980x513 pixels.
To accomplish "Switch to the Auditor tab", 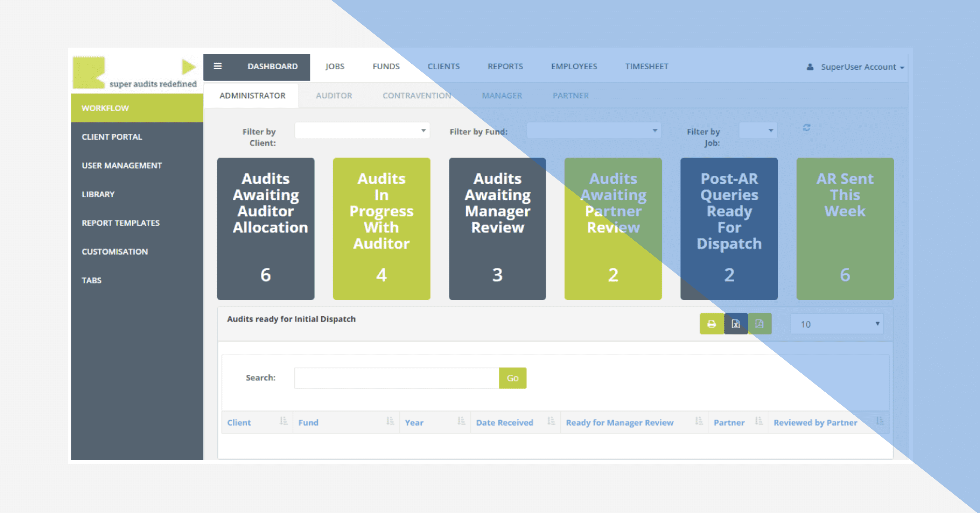I will click(333, 96).
